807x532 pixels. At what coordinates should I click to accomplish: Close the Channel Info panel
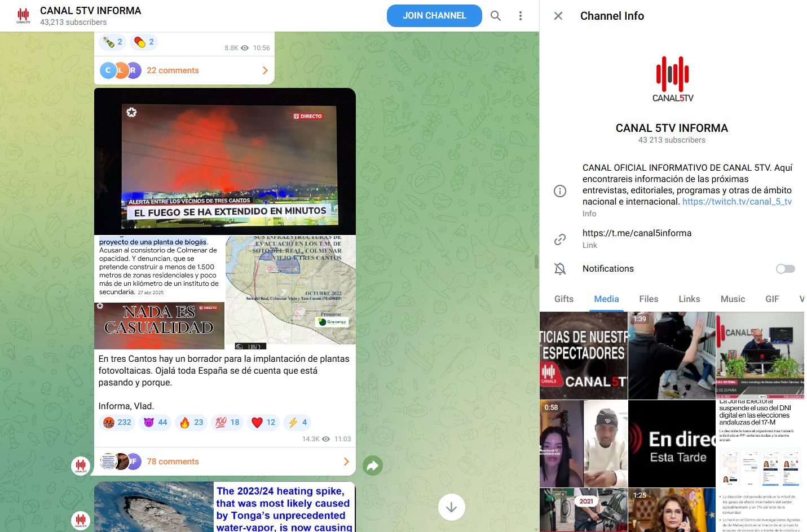(x=558, y=16)
